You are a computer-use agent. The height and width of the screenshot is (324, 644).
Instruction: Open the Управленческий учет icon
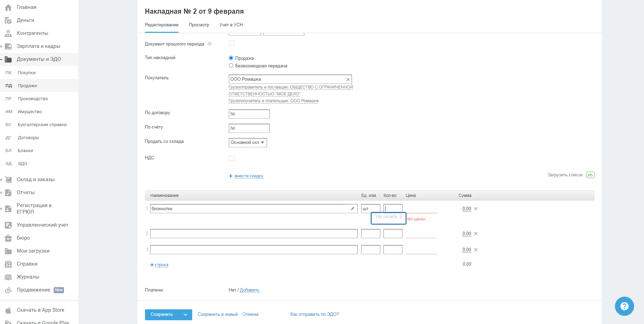click(x=8, y=225)
